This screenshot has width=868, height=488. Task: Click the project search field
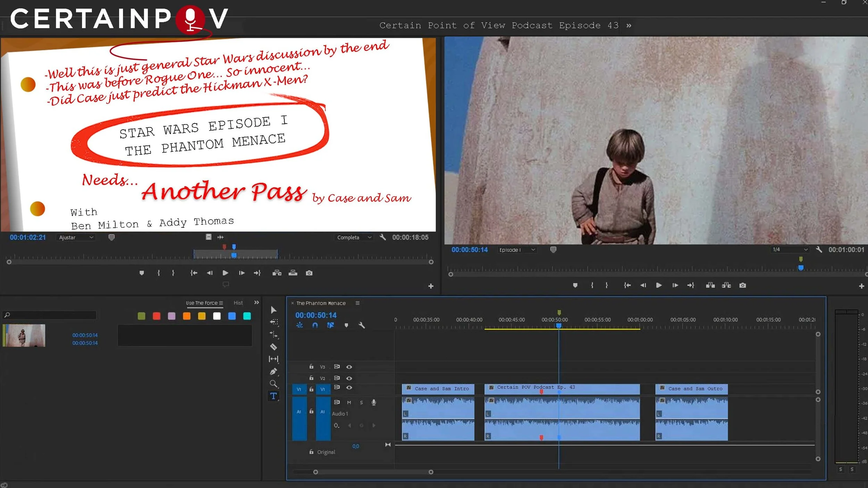pos(49,315)
